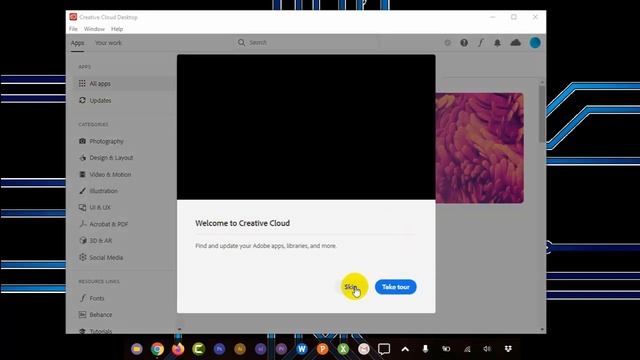Open Camtasia from the taskbar
Image resolution: width=640 pixels, height=360 pixels.
198,349
